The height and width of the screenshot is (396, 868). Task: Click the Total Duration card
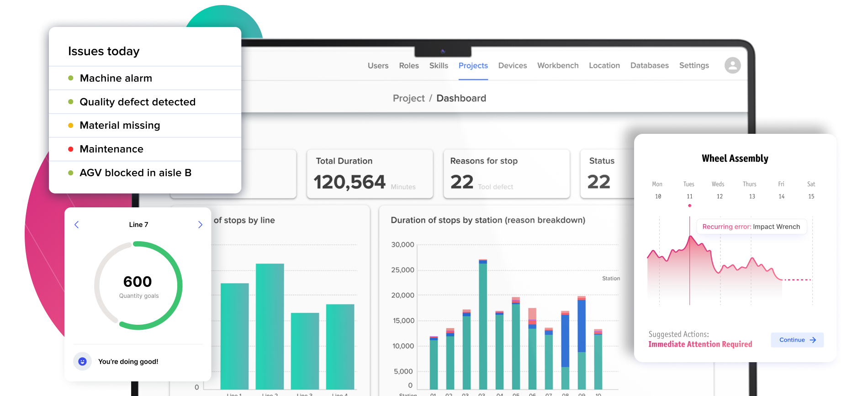[370, 174]
